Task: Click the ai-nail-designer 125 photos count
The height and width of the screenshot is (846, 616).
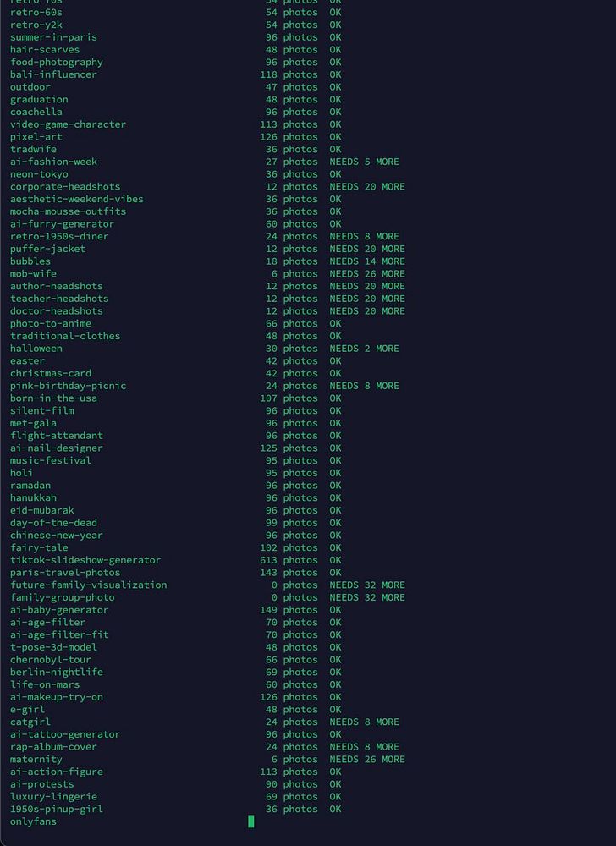Action: click(x=289, y=448)
